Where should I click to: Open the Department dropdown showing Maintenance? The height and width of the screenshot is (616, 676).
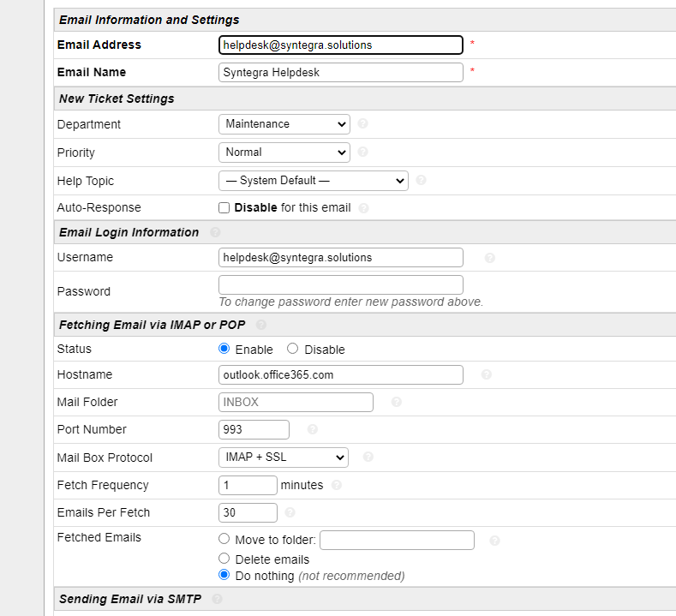[x=284, y=124]
